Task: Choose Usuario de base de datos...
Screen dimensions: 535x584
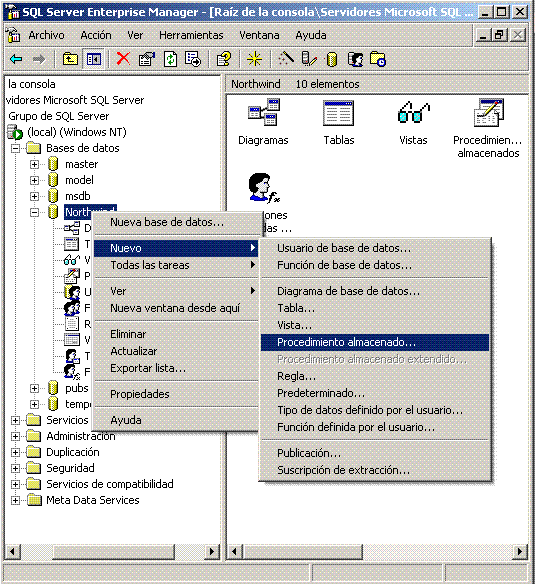Action: coord(375,248)
